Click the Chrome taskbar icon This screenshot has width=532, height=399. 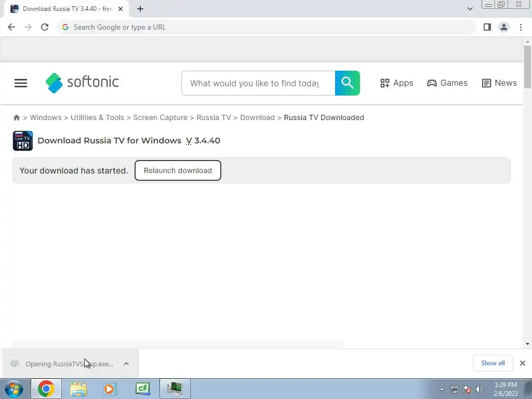pos(46,389)
